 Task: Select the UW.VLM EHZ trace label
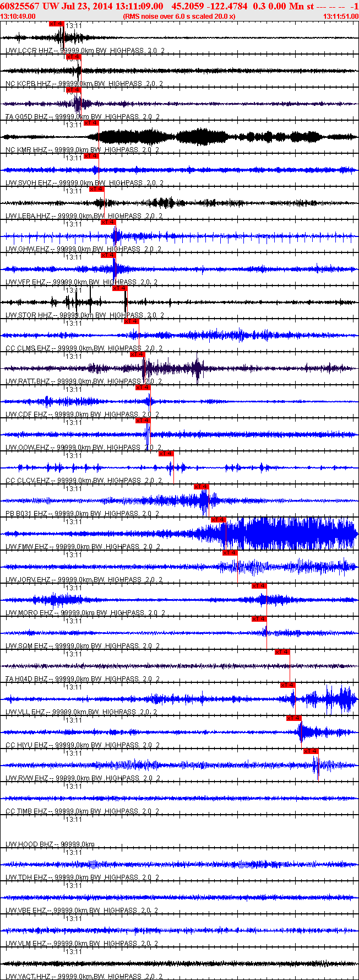pos(81,944)
